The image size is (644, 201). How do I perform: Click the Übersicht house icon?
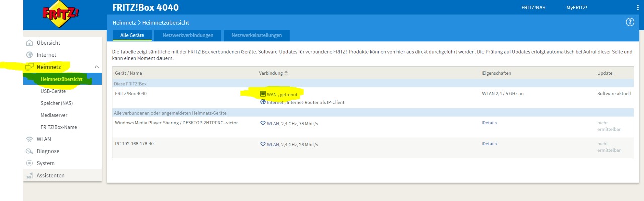tap(29, 43)
